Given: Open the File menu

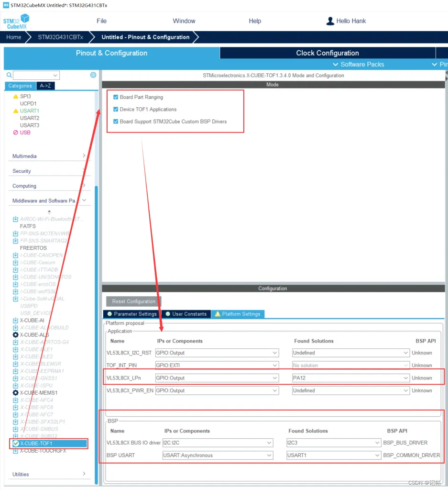Looking at the screenshot, I should pyautogui.click(x=101, y=21).
